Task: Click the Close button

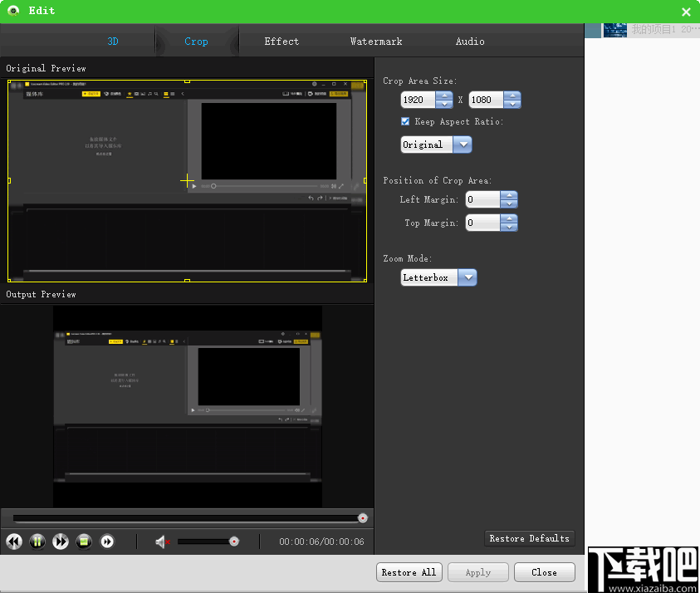Action: (544, 572)
